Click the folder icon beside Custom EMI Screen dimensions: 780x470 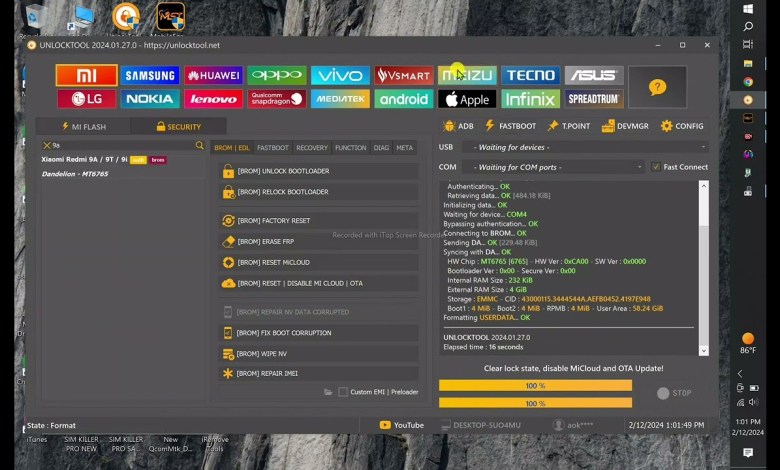point(328,392)
